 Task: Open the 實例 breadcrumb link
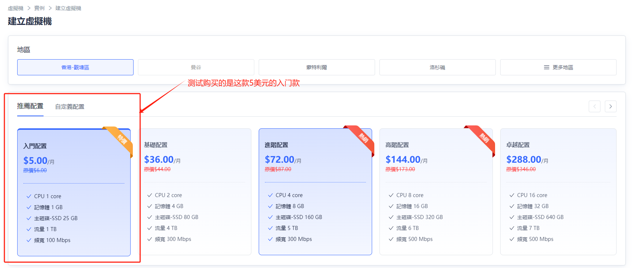tap(39, 8)
